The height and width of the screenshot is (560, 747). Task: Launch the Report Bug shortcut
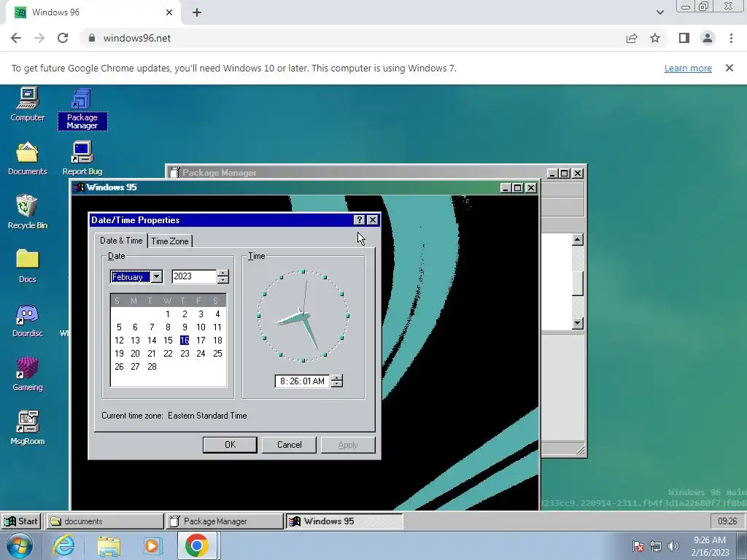click(x=82, y=158)
